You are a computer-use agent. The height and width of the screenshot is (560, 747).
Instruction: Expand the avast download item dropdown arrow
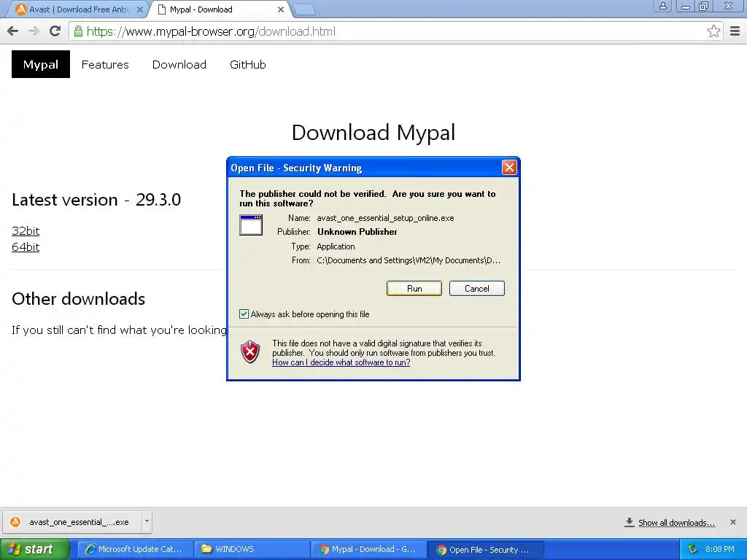[x=147, y=521]
